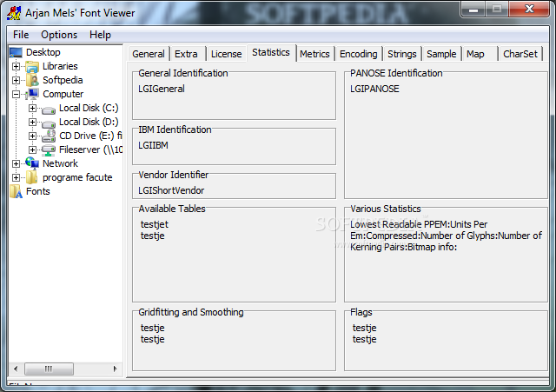Expand the Local Disk (C:) node

point(32,108)
